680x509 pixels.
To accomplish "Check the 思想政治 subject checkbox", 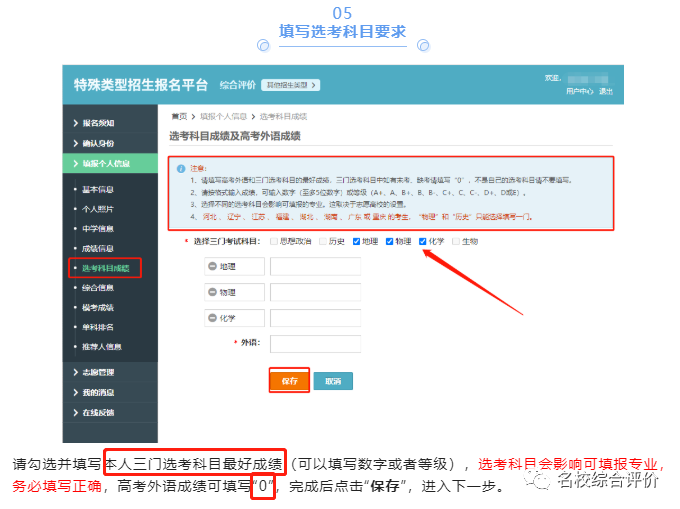I will tap(275, 241).
